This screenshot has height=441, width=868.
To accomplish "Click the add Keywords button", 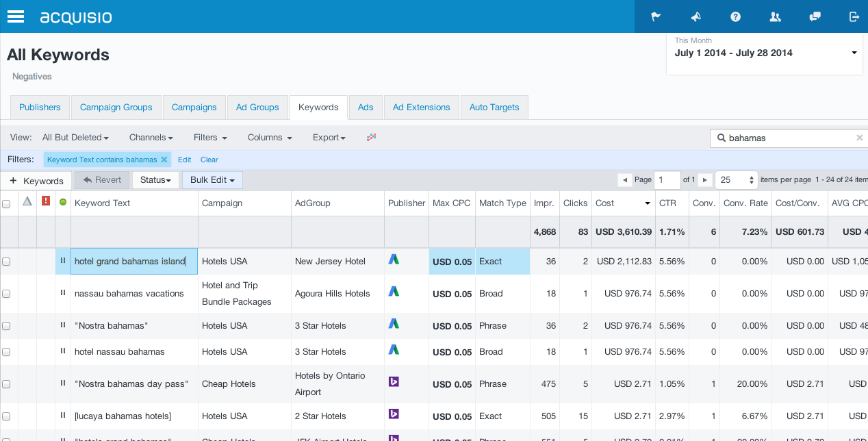I will pos(36,181).
